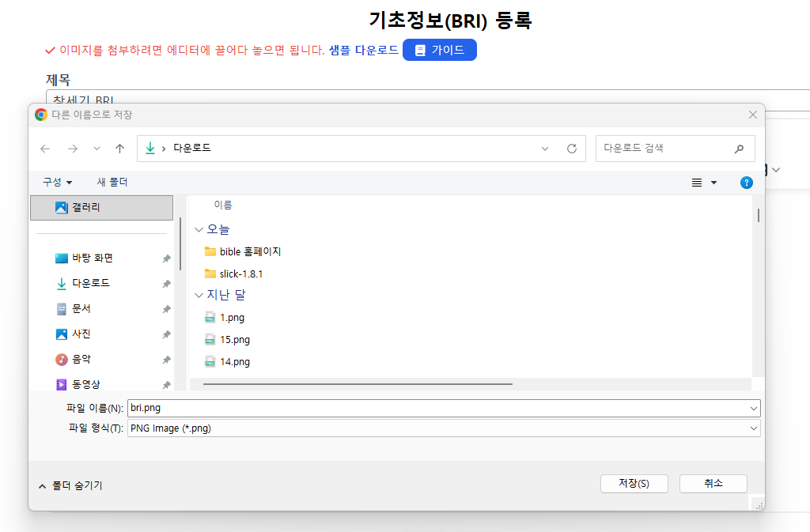Click the Back navigation arrow
This screenshot has height=532, width=810.
[45, 149]
